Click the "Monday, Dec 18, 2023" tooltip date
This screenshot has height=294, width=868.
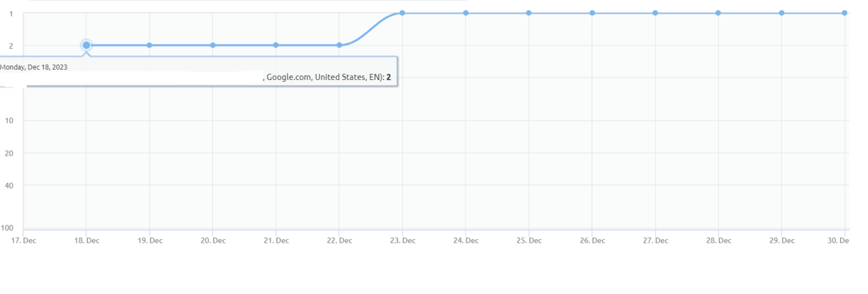[34, 67]
